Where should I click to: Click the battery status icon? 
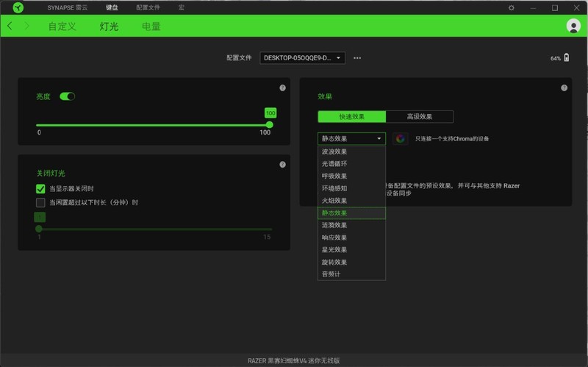566,57
